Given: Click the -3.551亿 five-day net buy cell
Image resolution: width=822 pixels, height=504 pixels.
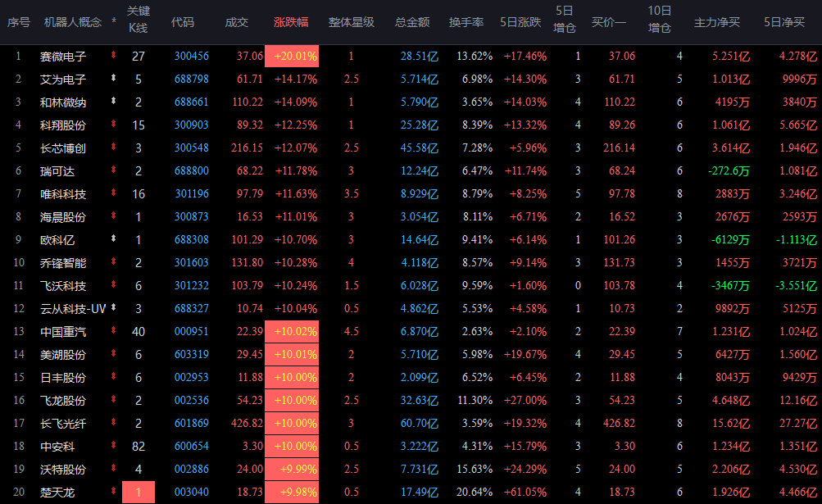Looking at the screenshot, I should coord(796,286).
